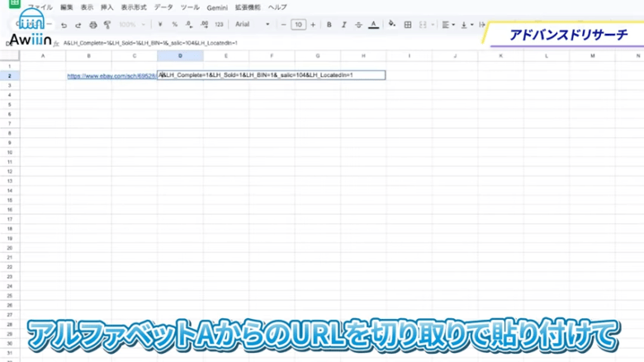This screenshot has width=644, height=362.
Task: Open the text color picker
Action: pyautogui.click(x=373, y=25)
